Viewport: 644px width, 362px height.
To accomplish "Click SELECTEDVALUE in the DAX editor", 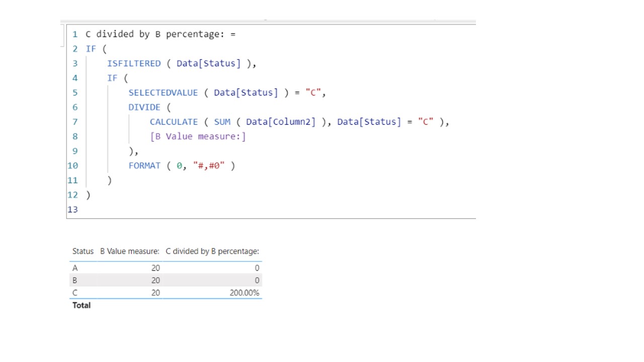I will coord(163,93).
